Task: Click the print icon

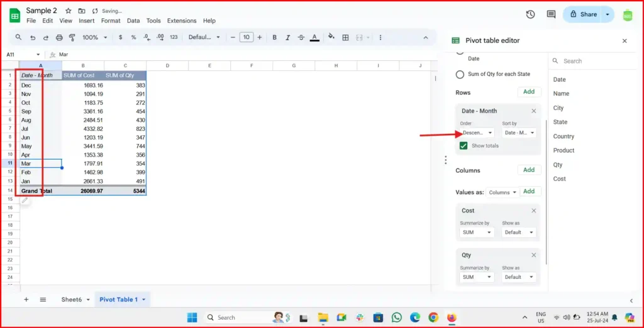Action: [59, 37]
